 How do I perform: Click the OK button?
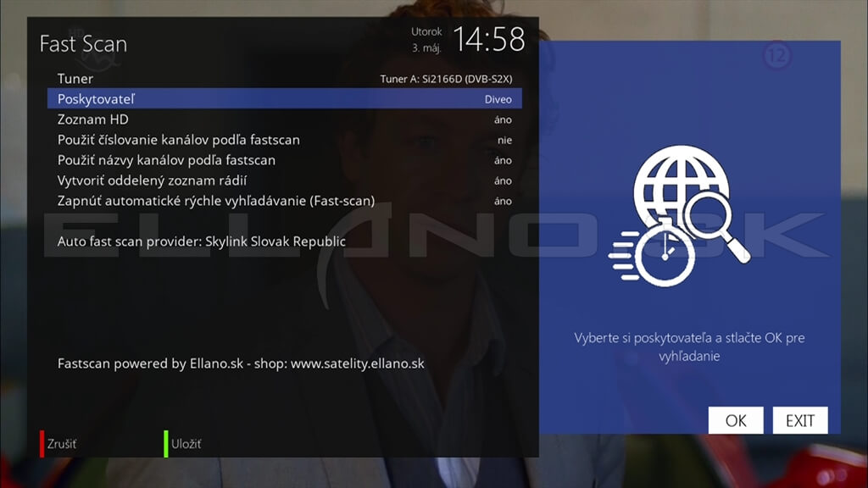coord(736,420)
